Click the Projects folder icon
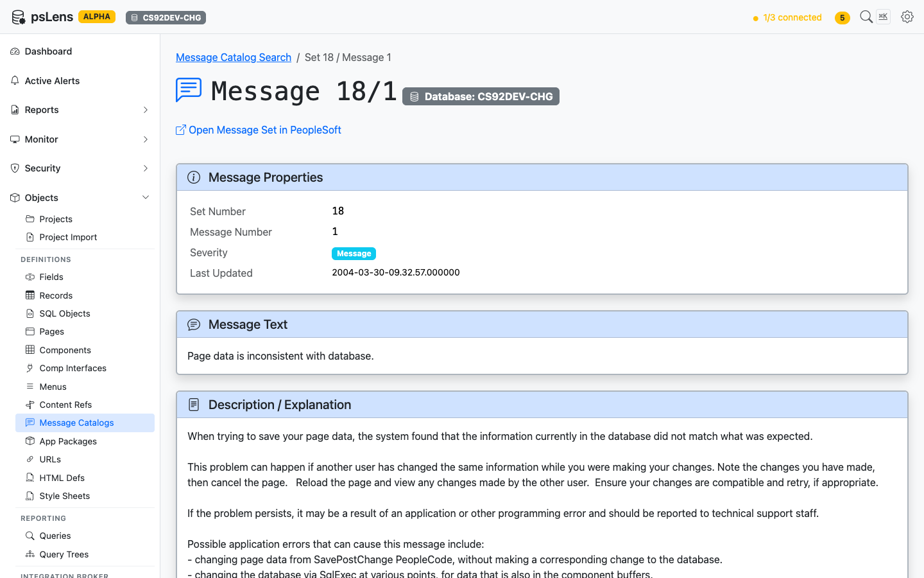 30,219
